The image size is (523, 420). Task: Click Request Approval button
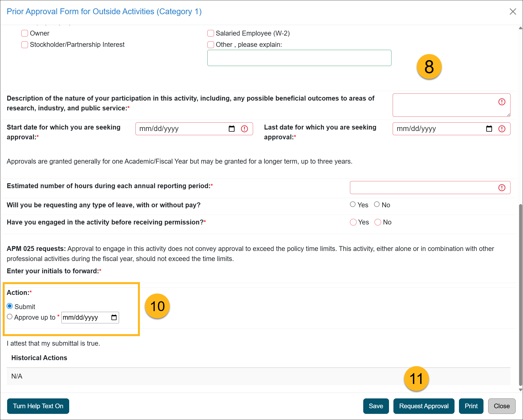click(x=424, y=406)
